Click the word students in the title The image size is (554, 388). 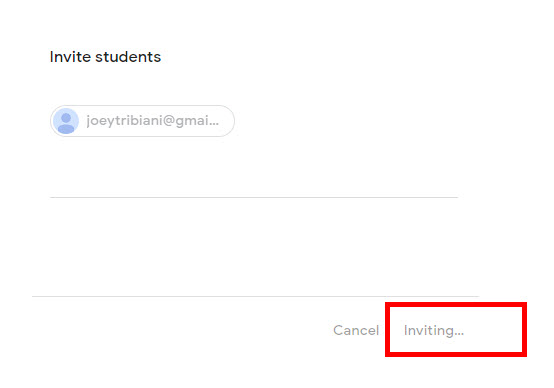pyautogui.click(x=128, y=57)
